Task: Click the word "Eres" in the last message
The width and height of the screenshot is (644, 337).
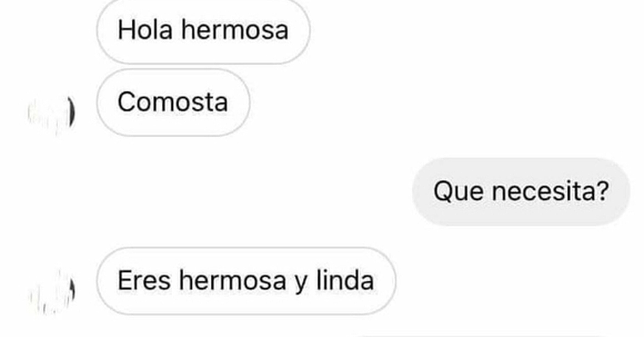Action: pyautogui.click(x=144, y=280)
